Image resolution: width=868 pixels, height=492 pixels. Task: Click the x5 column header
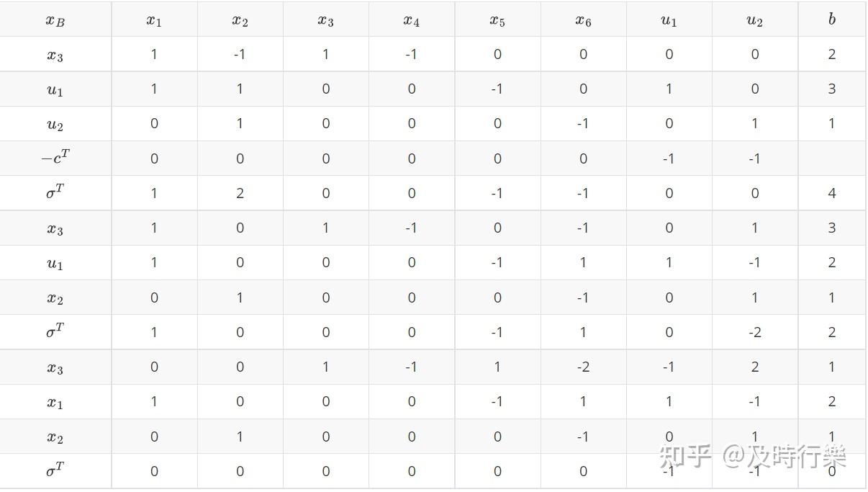pyautogui.click(x=497, y=20)
